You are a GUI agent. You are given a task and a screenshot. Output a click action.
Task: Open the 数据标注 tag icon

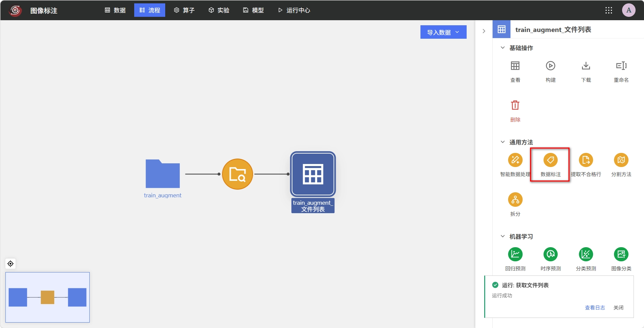(550, 160)
